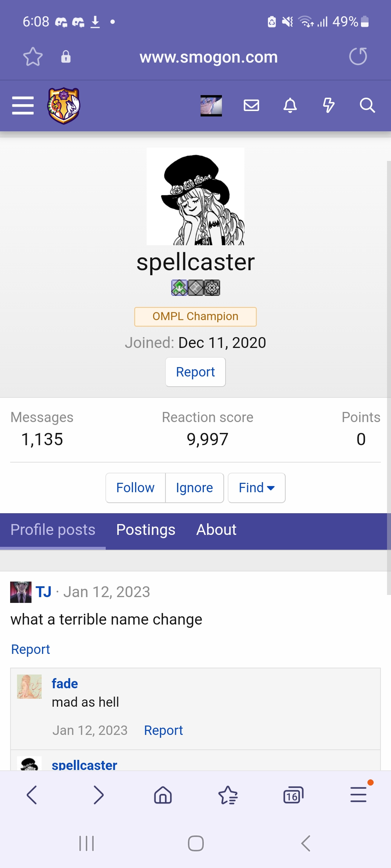Bookmark page with star icon in address bar

pyautogui.click(x=33, y=57)
